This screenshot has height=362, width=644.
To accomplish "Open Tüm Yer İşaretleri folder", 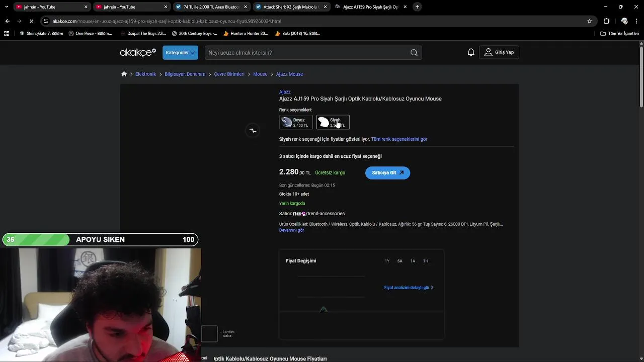I will click(x=619, y=34).
